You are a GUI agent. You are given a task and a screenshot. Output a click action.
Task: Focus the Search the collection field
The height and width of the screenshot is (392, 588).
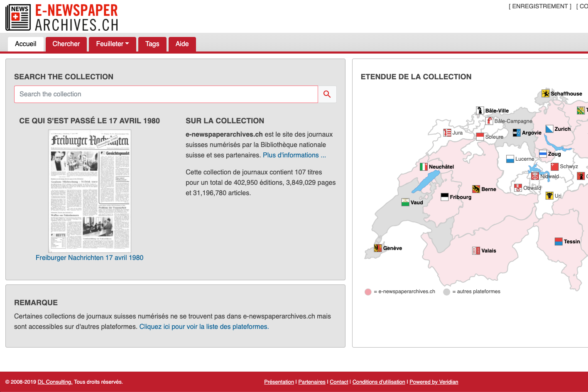point(166,94)
